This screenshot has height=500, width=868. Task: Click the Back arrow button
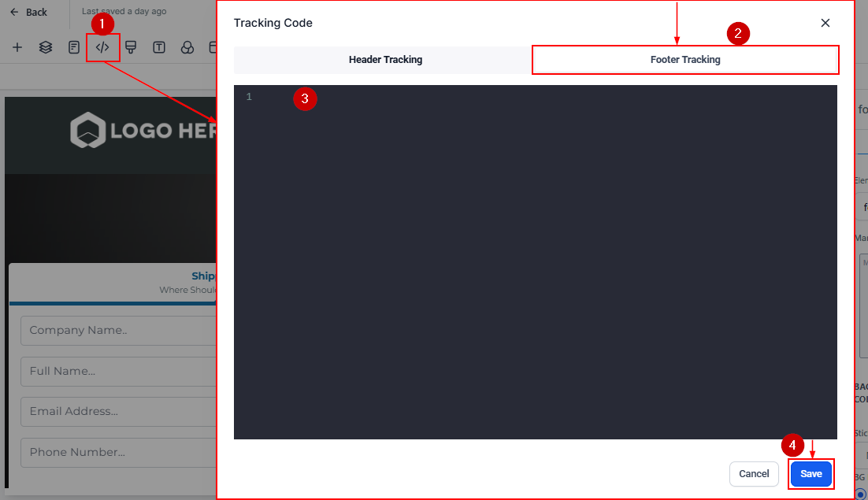[x=28, y=12]
